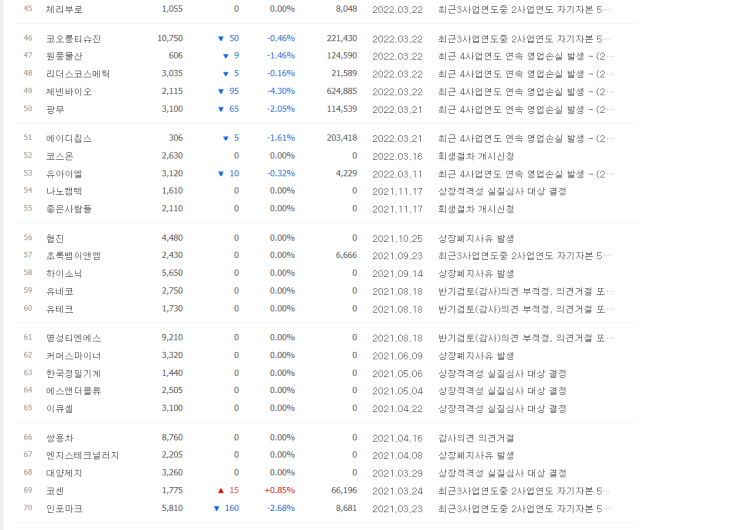
Task: Open stock 협진 in row 56
Action: click(x=55, y=238)
